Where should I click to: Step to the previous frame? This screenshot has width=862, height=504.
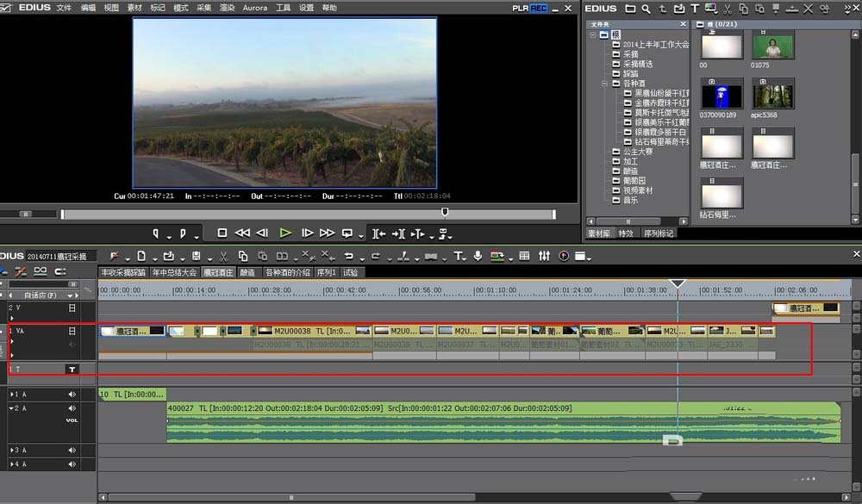(263, 233)
